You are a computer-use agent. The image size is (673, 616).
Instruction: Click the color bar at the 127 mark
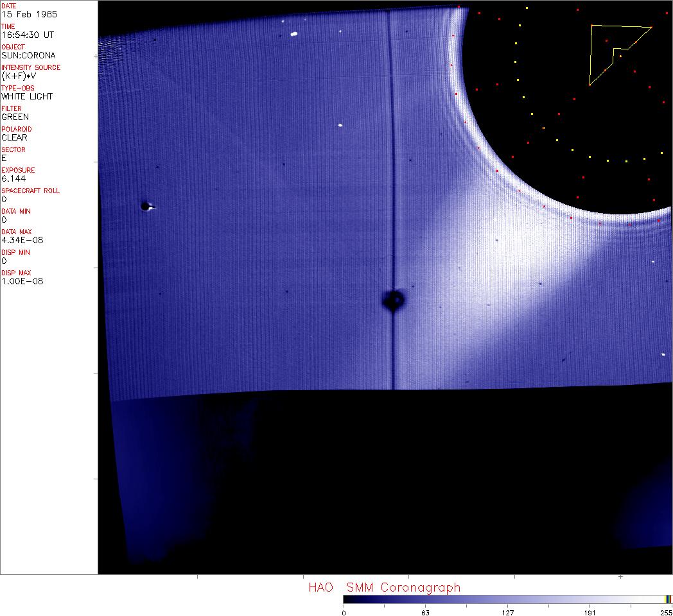click(x=507, y=599)
